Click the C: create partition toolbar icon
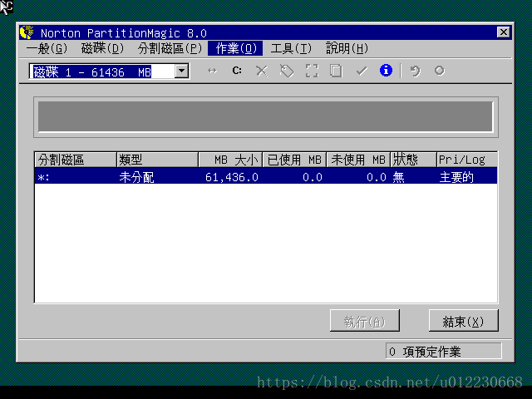Screen dimensions: 532x399 click(237, 71)
